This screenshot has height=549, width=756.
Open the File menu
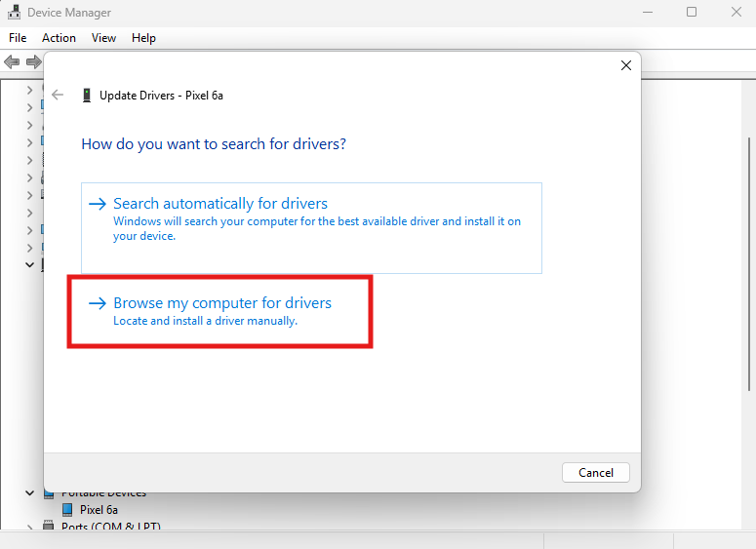tap(18, 38)
